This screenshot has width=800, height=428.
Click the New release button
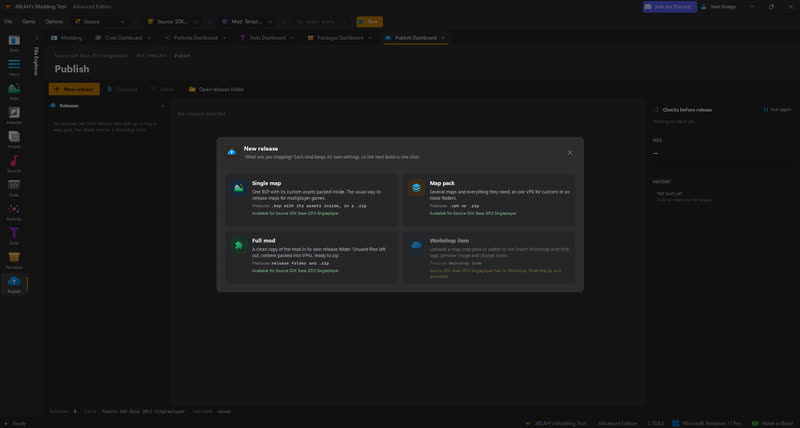pos(74,89)
